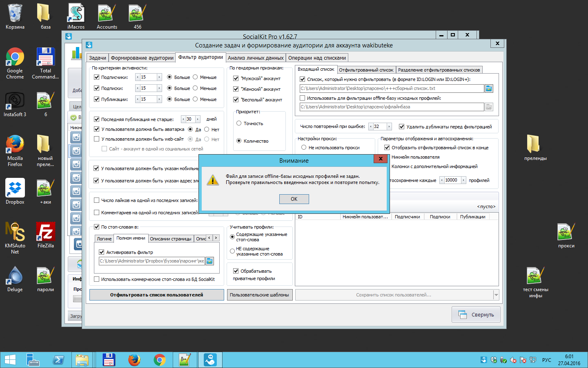Open the Deluge desktop shortcut
588x368 pixels.
15,279
